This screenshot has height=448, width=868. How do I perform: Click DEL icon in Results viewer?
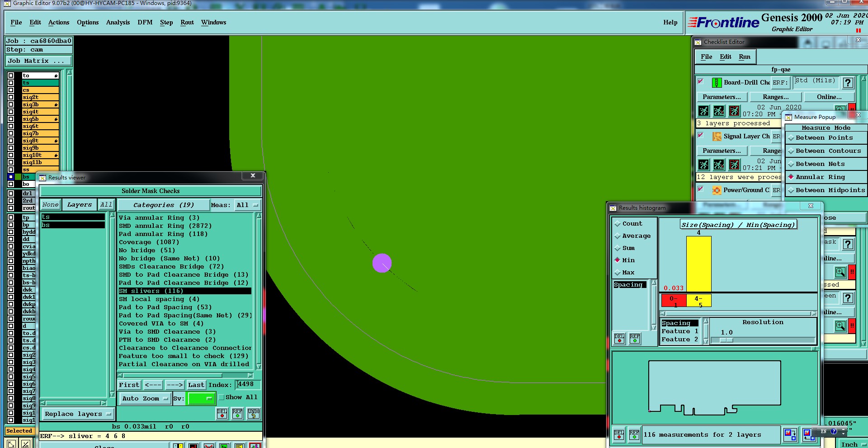[x=222, y=413]
